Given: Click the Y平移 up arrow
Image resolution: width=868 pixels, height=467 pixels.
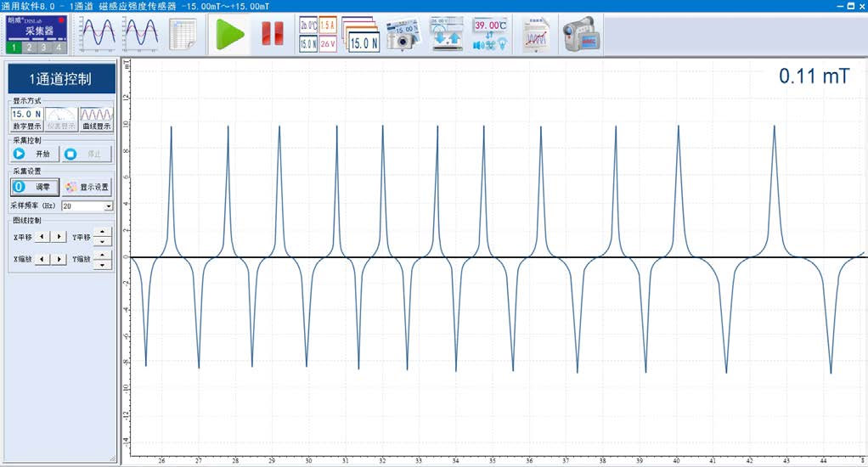Looking at the screenshot, I should pos(102,232).
